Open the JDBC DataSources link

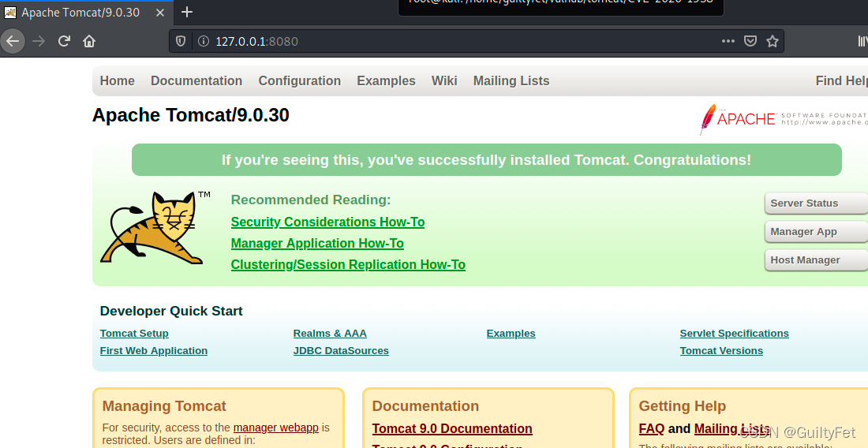click(x=341, y=351)
